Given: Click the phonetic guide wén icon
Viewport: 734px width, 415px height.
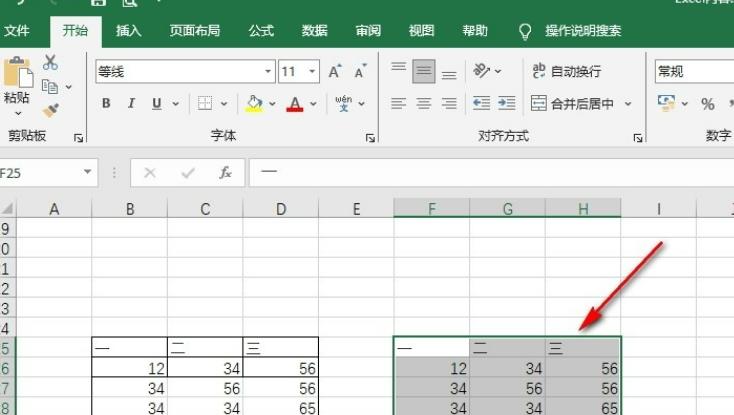Looking at the screenshot, I should (344, 103).
